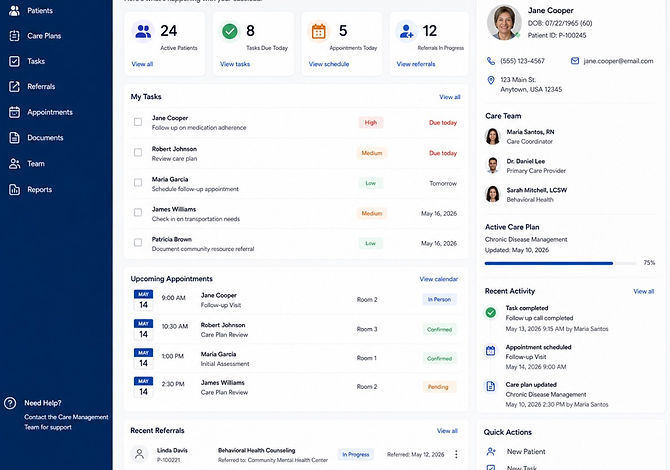Click the orange Appointments Today calendar icon
The width and height of the screenshot is (670, 470).
pyautogui.click(x=318, y=31)
